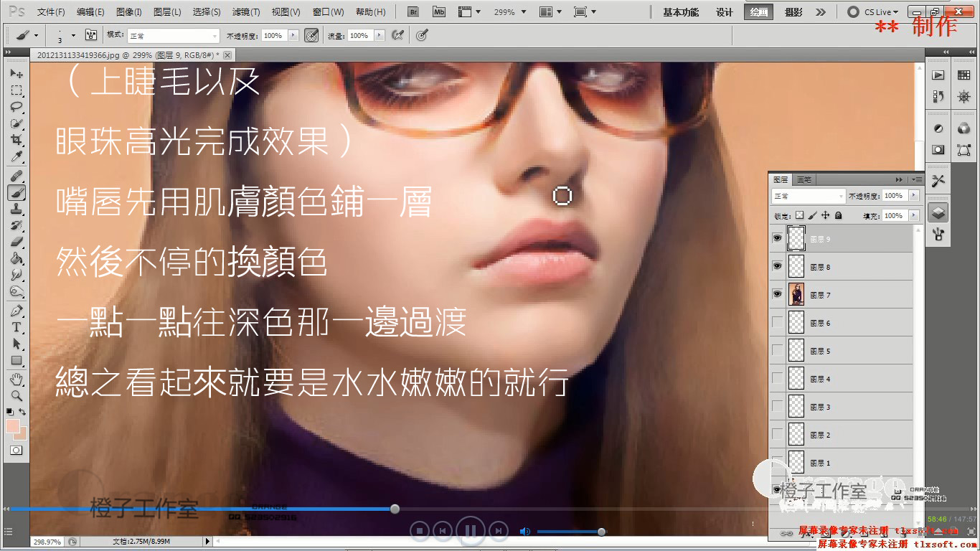Viewport: 980px width, 551px height.
Task: Select the Hand tool
Action: coord(17,378)
